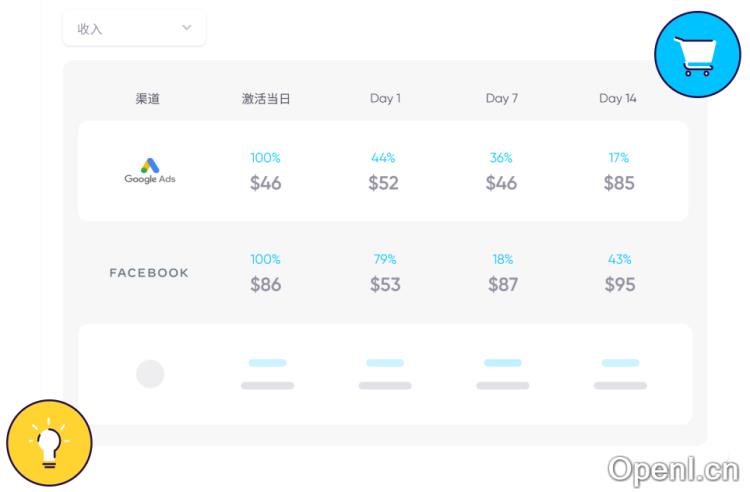
Task: Expand the 收入 dropdown chevron arrow
Action: coord(186,28)
